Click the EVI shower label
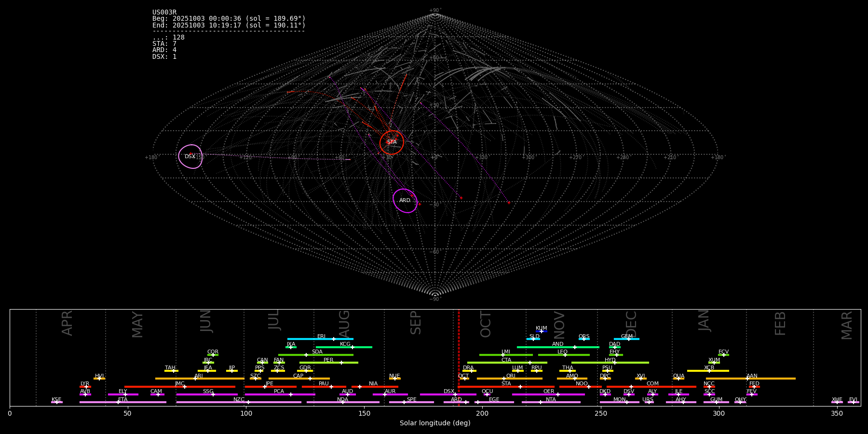 854,400
